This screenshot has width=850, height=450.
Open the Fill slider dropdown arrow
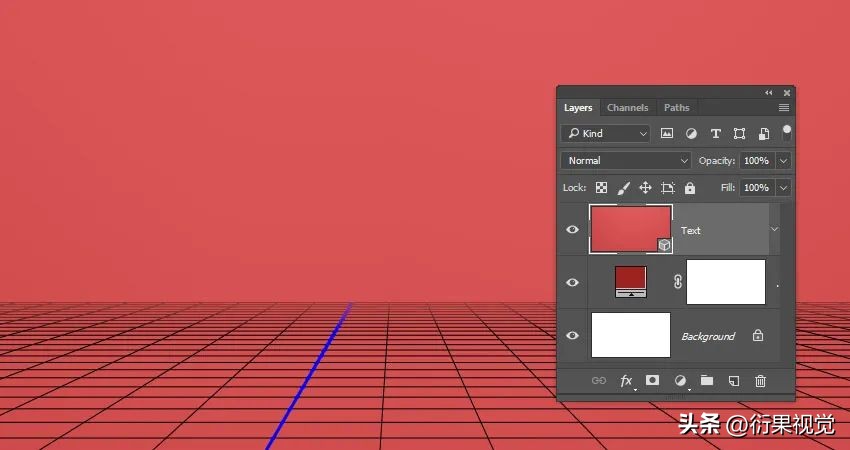783,188
